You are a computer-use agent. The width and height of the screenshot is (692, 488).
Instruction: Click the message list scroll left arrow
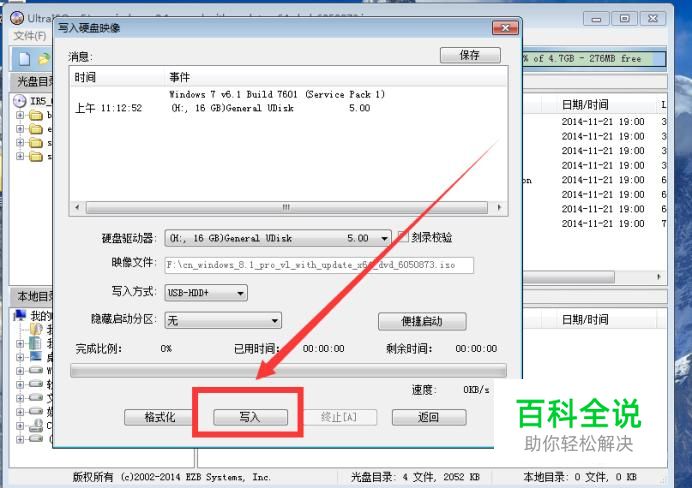tap(77, 207)
